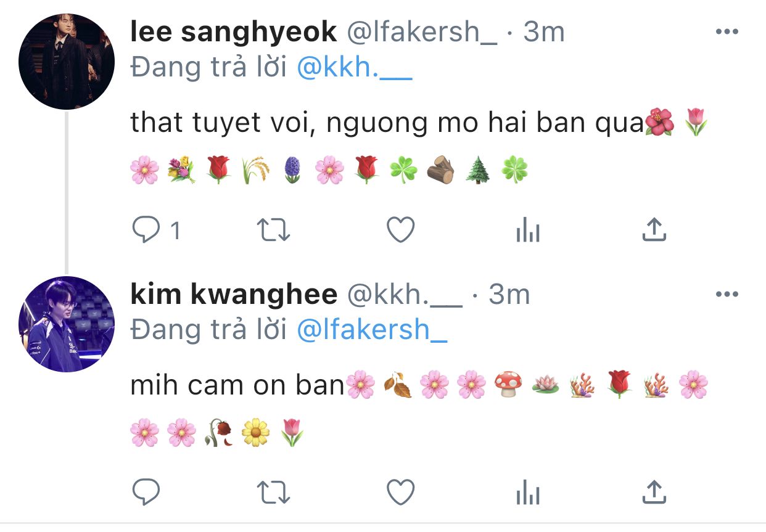Retweet lee sanghyeok's tweet
Image resolution: width=766 pixels, height=532 pixels.
click(273, 231)
